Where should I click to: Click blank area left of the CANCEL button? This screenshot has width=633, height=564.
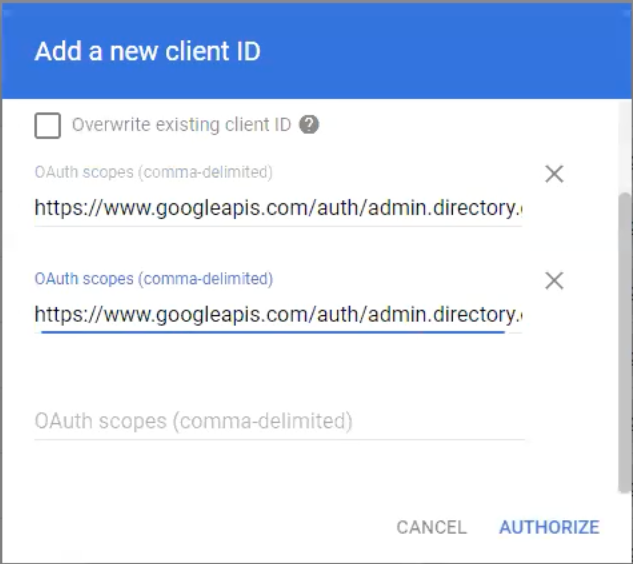pos(202,527)
